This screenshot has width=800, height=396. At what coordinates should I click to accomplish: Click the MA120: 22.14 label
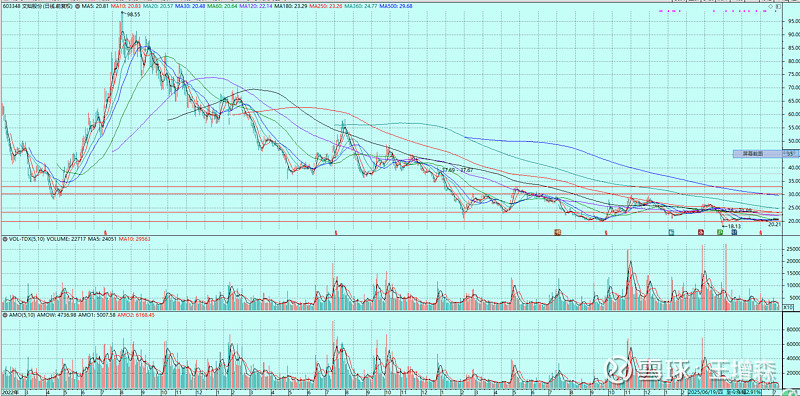pos(256,6)
